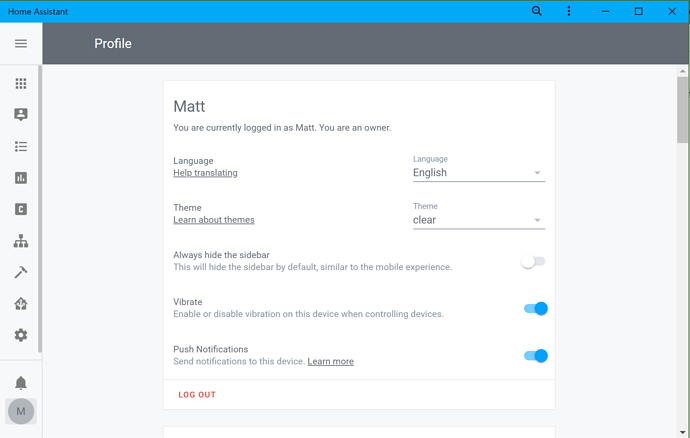690x438 pixels.
Task: Toggle Always hide the sidebar switch
Action: pyautogui.click(x=533, y=261)
